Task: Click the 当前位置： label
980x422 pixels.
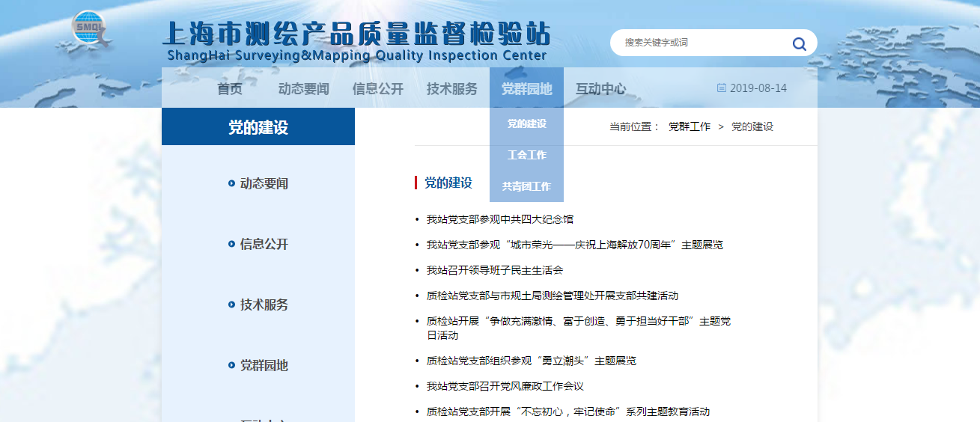Action: (x=635, y=126)
